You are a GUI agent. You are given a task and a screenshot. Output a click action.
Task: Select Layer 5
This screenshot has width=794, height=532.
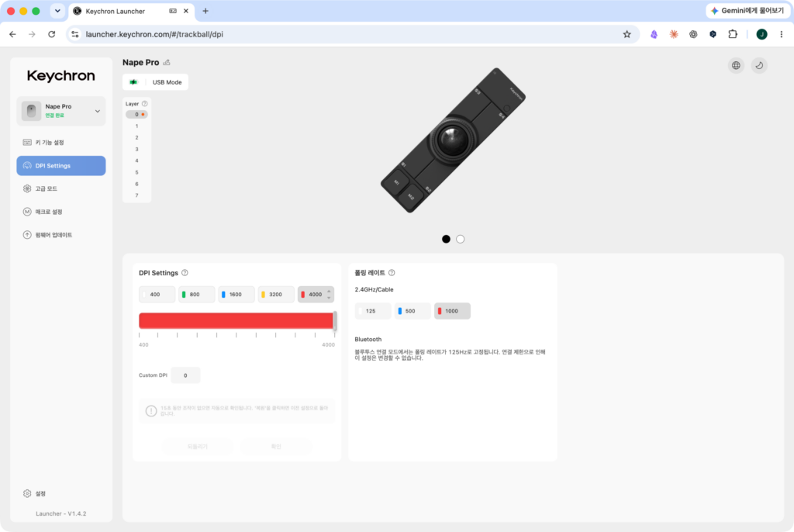136,172
